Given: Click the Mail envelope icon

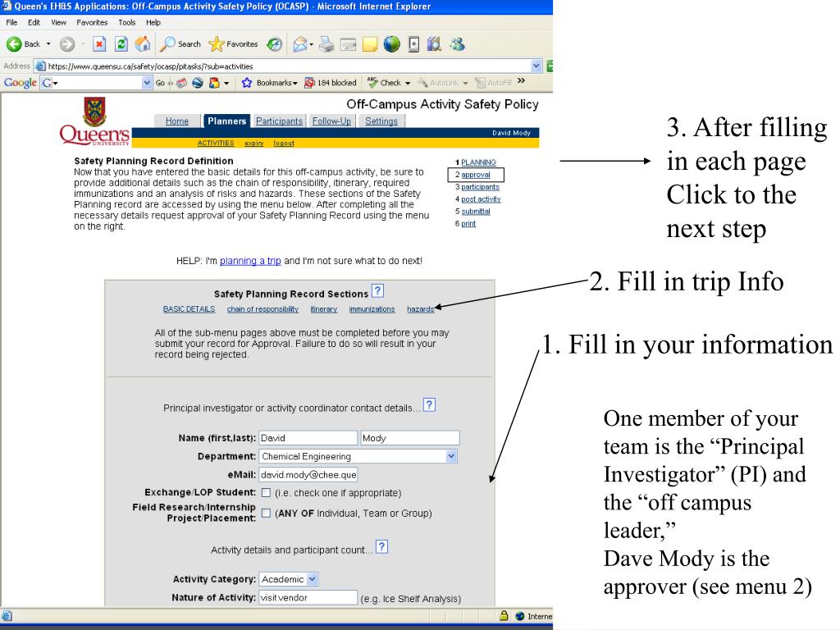Looking at the screenshot, I should click(300, 44).
